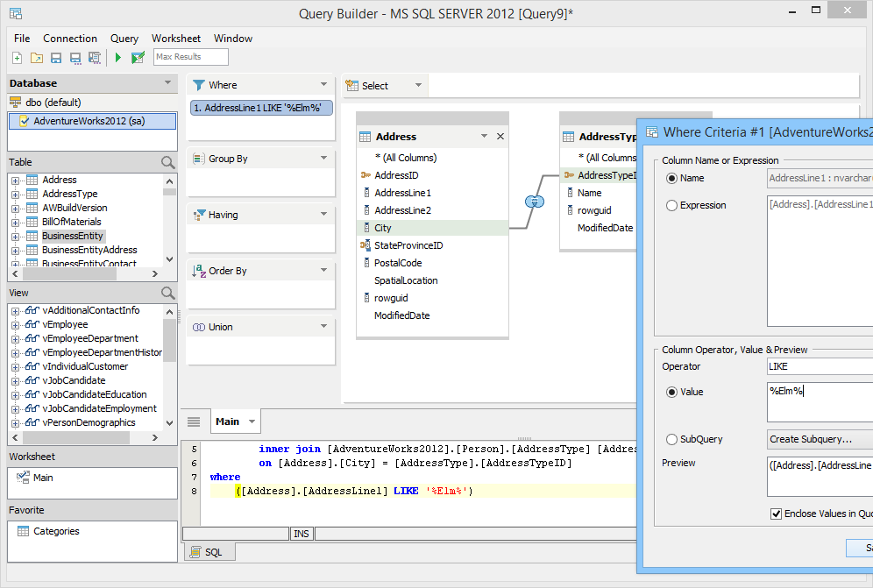Open the Order By dropdown arrow

(x=323, y=270)
